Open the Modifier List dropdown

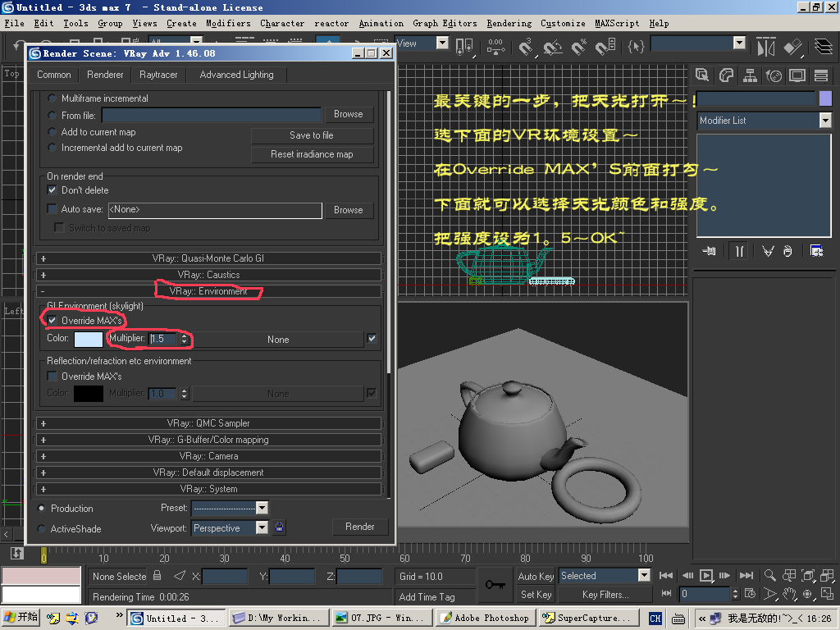764,121
